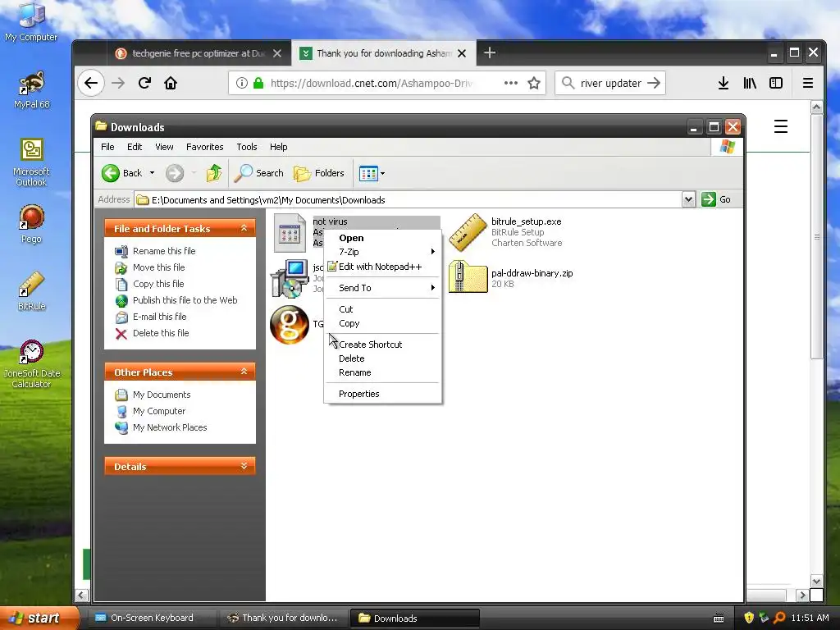Choose Rename in context menu
The height and width of the screenshot is (630, 840).
382,372
